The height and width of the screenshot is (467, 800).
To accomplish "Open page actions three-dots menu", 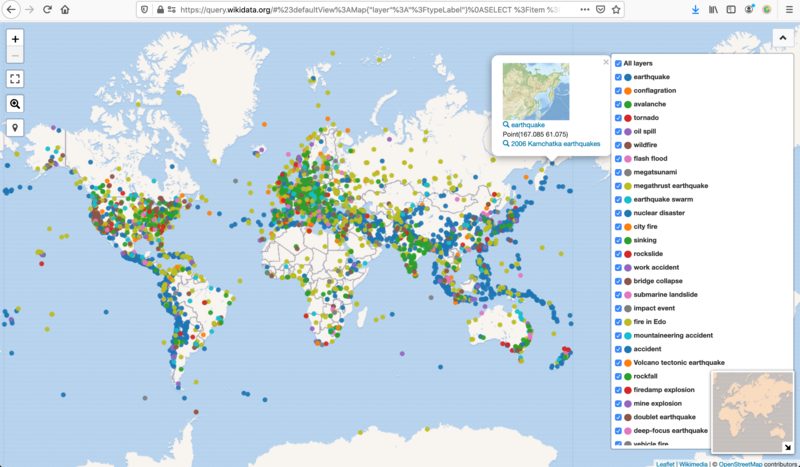I will [x=585, y=9].
